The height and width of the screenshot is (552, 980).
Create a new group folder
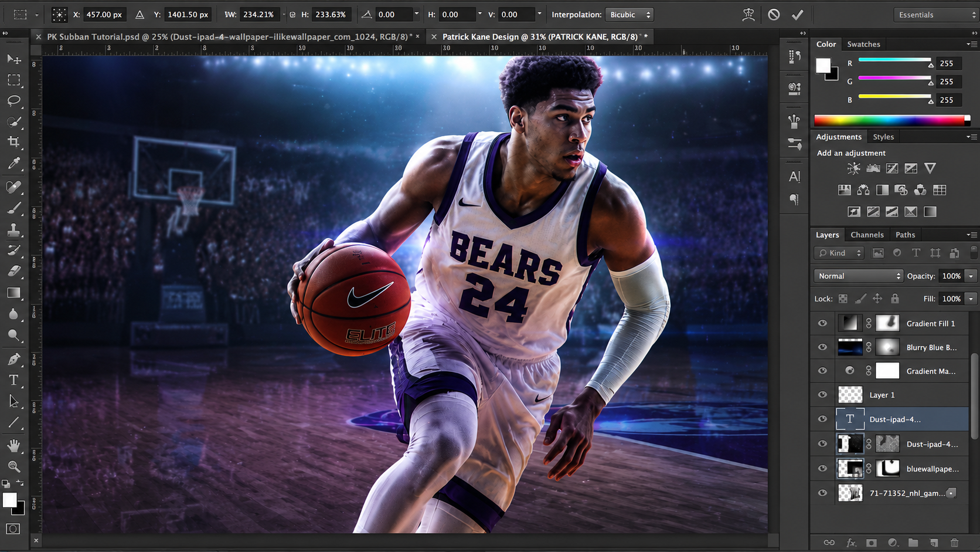(913, 543)
